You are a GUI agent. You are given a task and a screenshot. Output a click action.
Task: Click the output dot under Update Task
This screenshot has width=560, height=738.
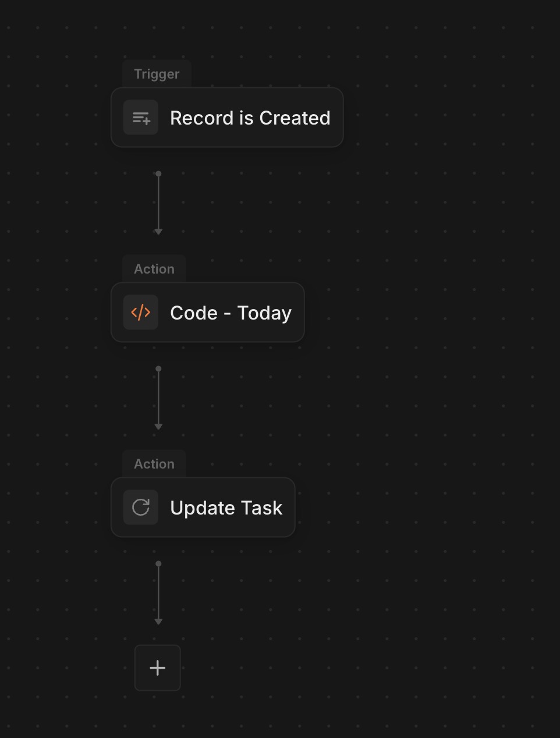(158, 563)
